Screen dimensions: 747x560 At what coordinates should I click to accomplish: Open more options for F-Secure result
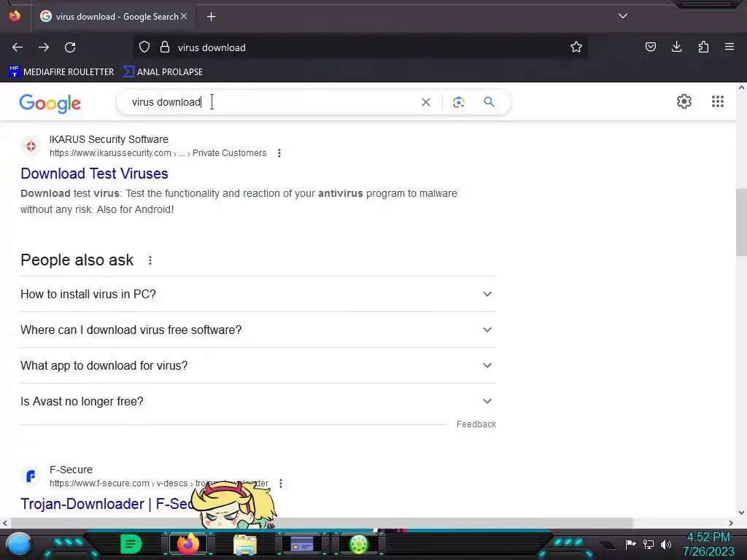[x=281, y=484]
